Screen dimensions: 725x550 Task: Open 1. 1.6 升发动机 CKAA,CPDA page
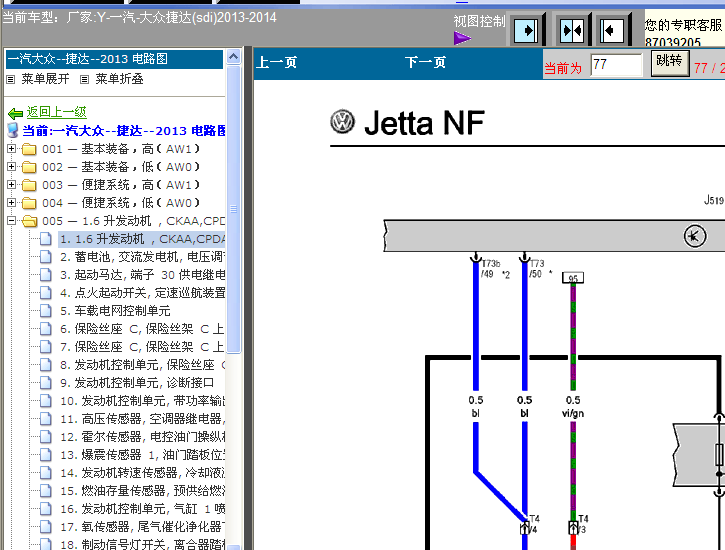[x=142, y=239]
